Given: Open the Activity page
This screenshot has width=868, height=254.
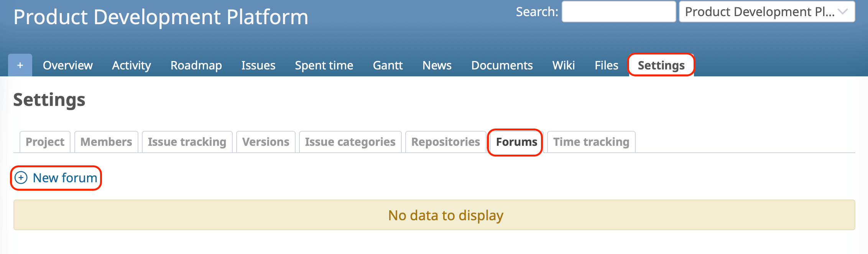Looking at the screenshot, I should click(x=131, y=65).
